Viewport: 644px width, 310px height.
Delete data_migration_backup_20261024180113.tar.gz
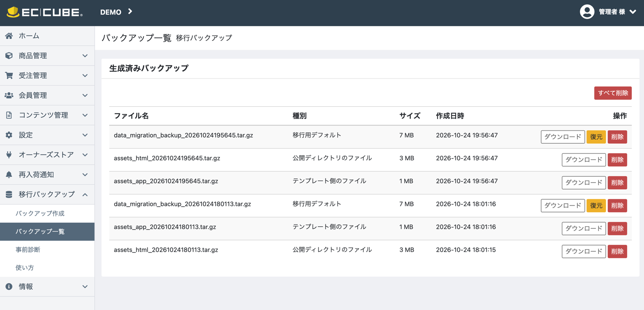(x=617, y=205)
